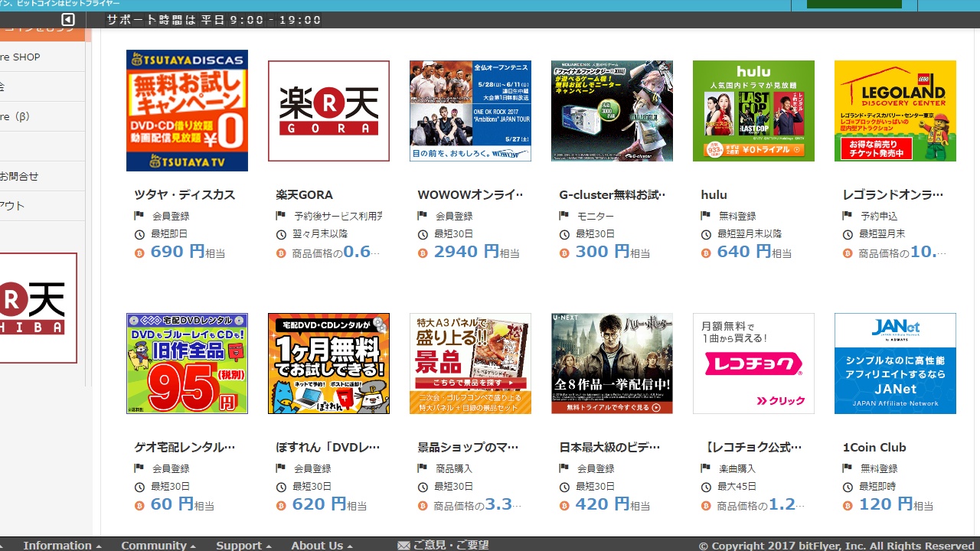
Task: Open the 景品 panel shop banner
Action: click(470, 364)
